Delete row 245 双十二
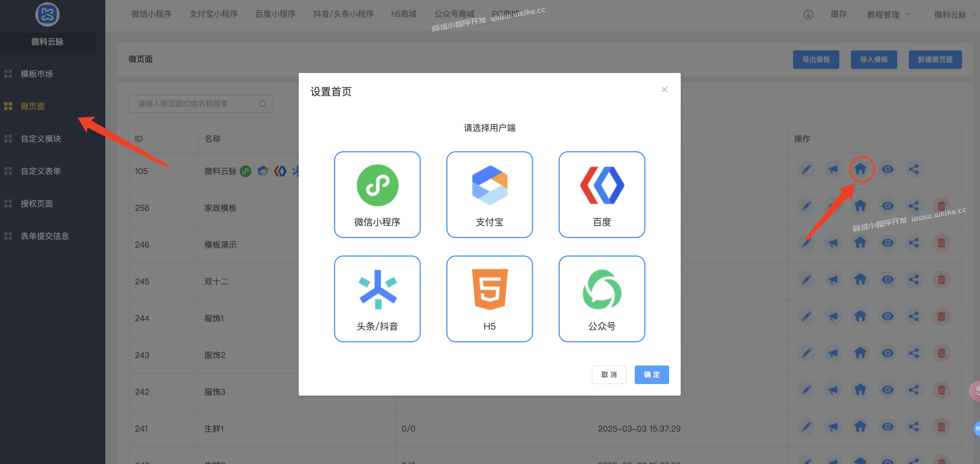This screenshot has height=464, width=980. point(941,280)
